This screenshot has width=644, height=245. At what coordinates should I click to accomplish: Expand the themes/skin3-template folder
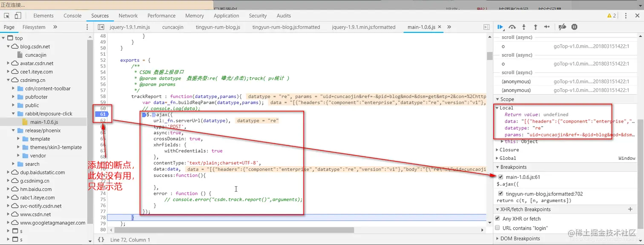[19, 147]
